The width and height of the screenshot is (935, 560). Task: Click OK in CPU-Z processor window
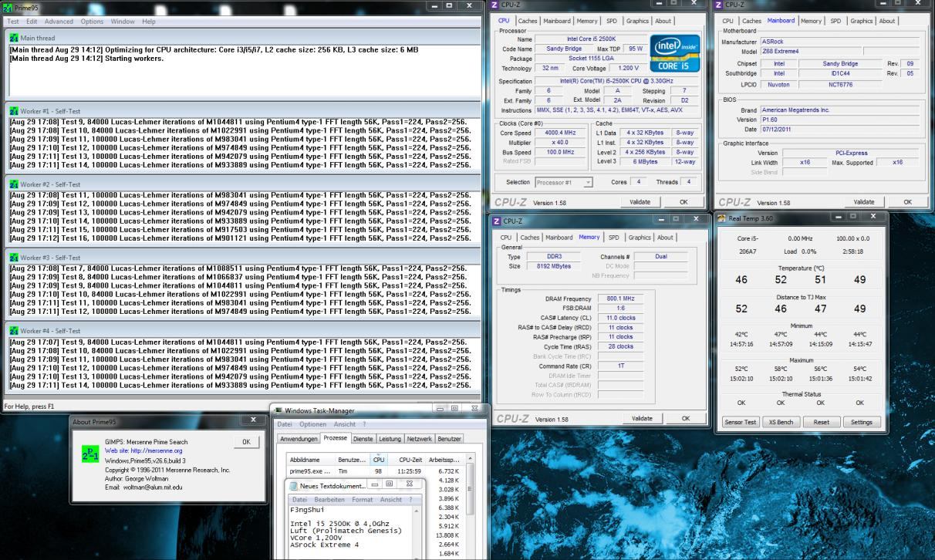[x=684, y=202]
